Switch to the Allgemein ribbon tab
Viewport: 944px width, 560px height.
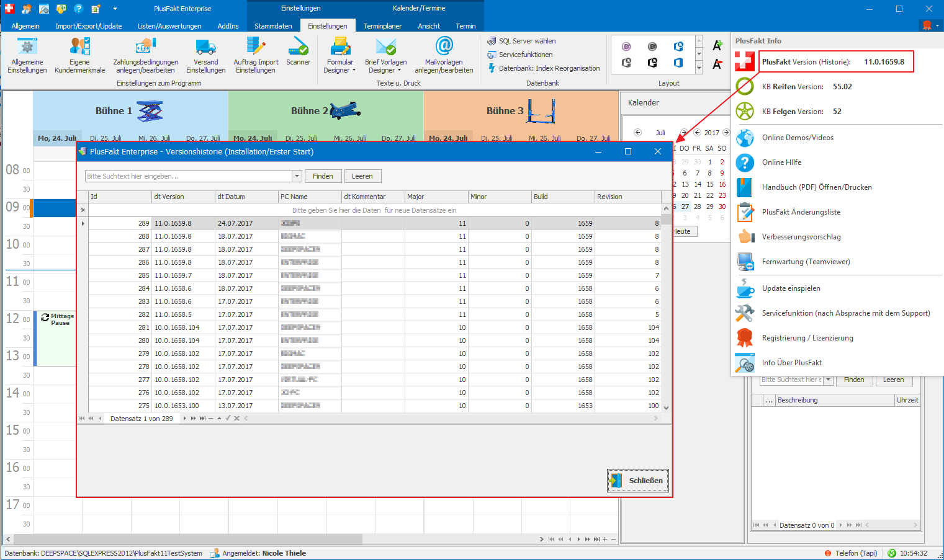click(x=25, y=26)
